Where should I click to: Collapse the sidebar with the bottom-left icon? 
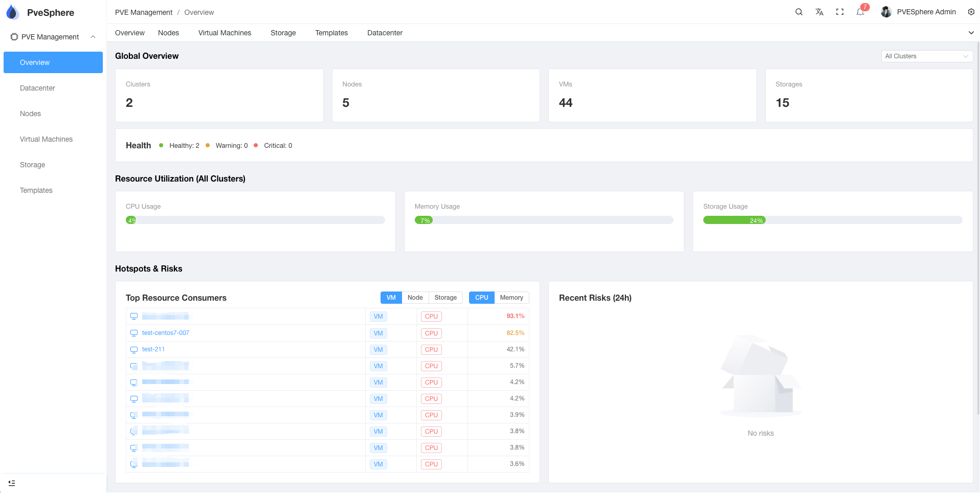(x=12, y=482)
